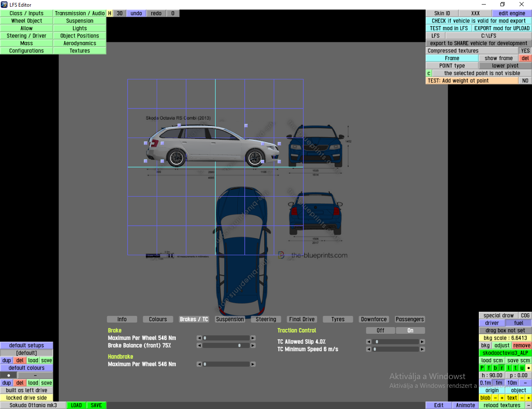The image size is (532, 409).
Task: Select the P view button
Action: pyautogui.click(x=482, y=368)
